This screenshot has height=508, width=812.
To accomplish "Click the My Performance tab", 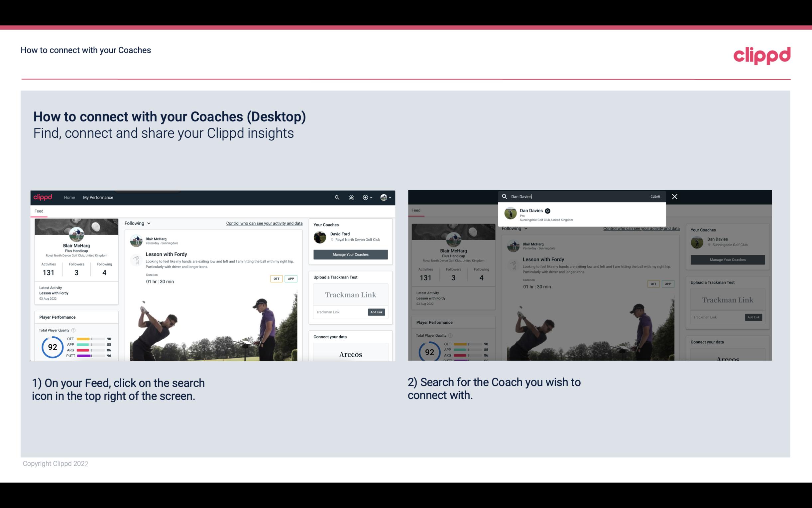I will pos(98,197).
